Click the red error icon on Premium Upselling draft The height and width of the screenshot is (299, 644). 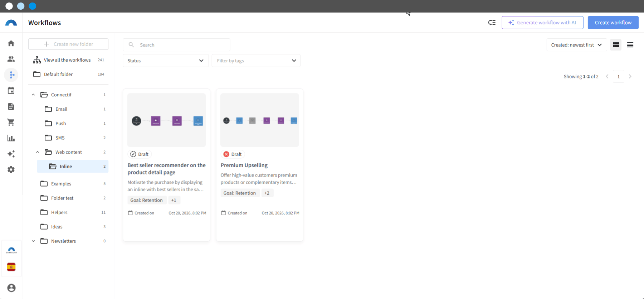[226, 154]
